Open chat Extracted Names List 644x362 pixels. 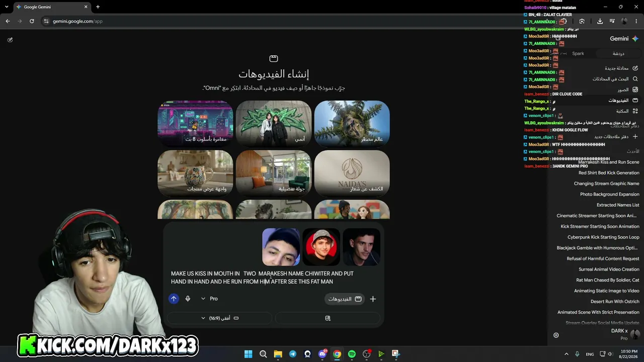pos(618,205)
